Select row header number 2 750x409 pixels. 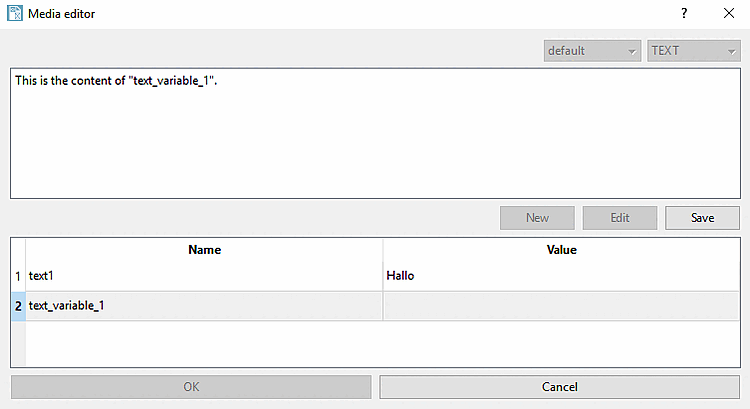point(18,306)
